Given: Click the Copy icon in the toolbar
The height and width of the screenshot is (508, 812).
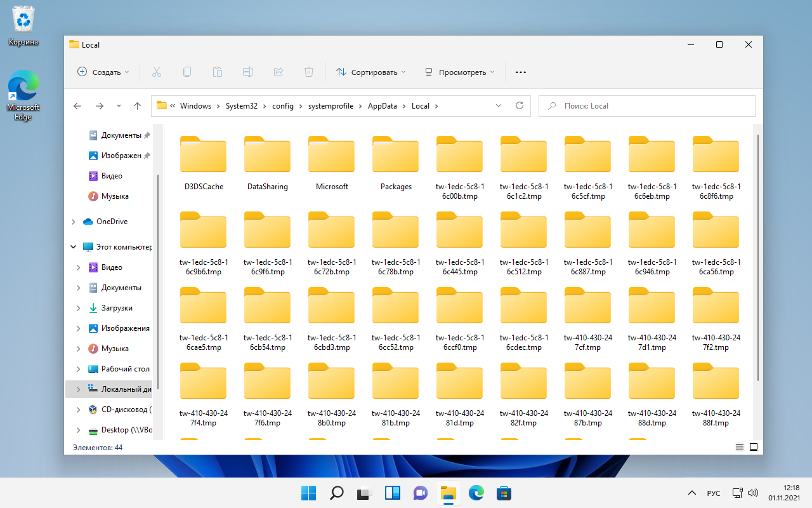Looking at the screenshot, I should [187, 72].
